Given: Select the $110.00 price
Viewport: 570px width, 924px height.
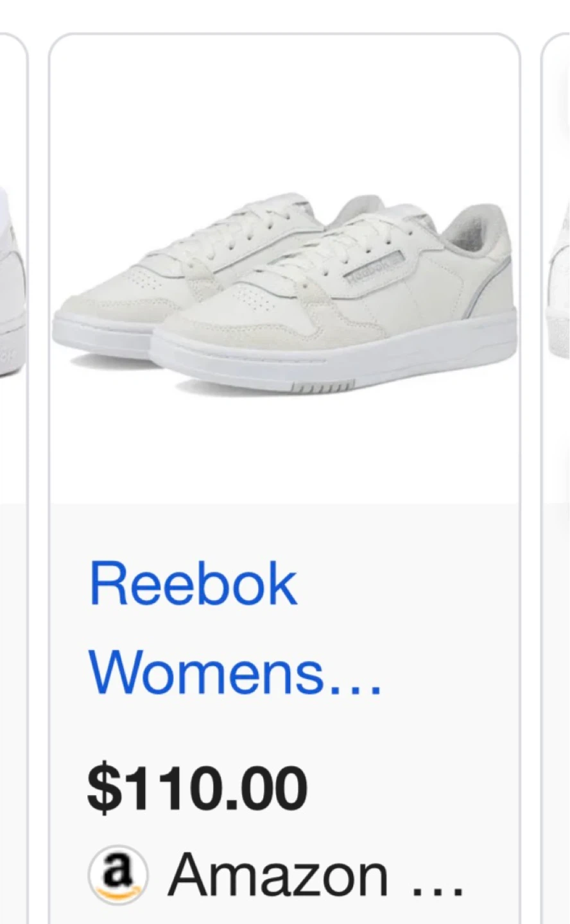Looking at the screenshot, I should click(x=197, y=787).
